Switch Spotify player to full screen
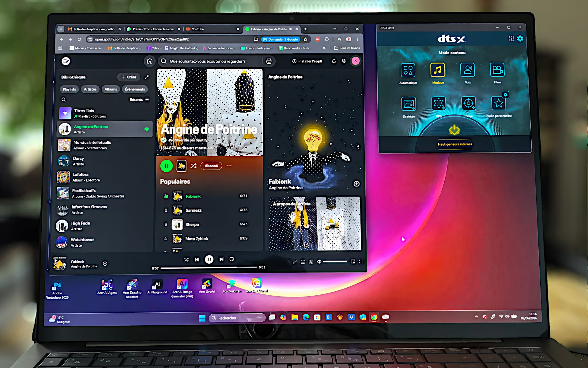This screenshot has height=368, width=588. point(361,262)
